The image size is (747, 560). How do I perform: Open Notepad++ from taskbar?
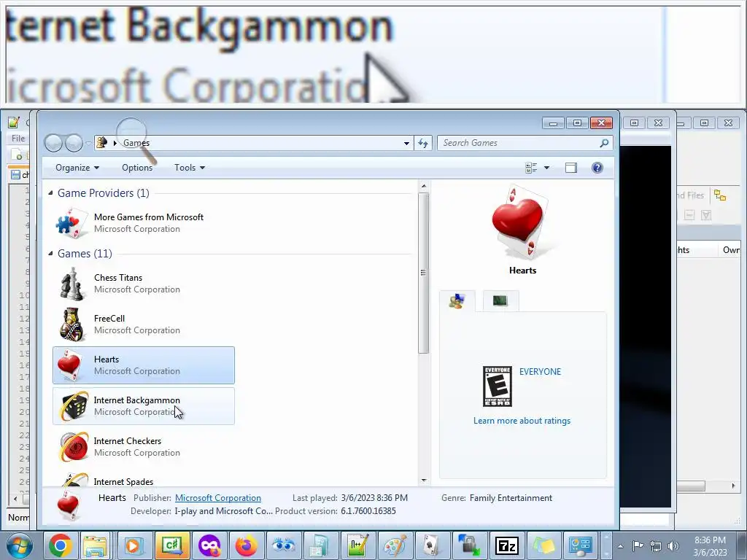click(358, 545)
